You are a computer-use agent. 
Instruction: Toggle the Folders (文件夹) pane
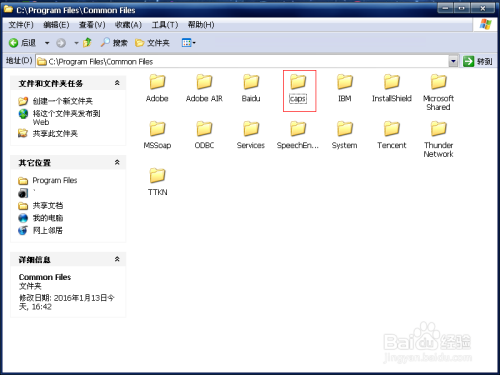tap(152, 43)
